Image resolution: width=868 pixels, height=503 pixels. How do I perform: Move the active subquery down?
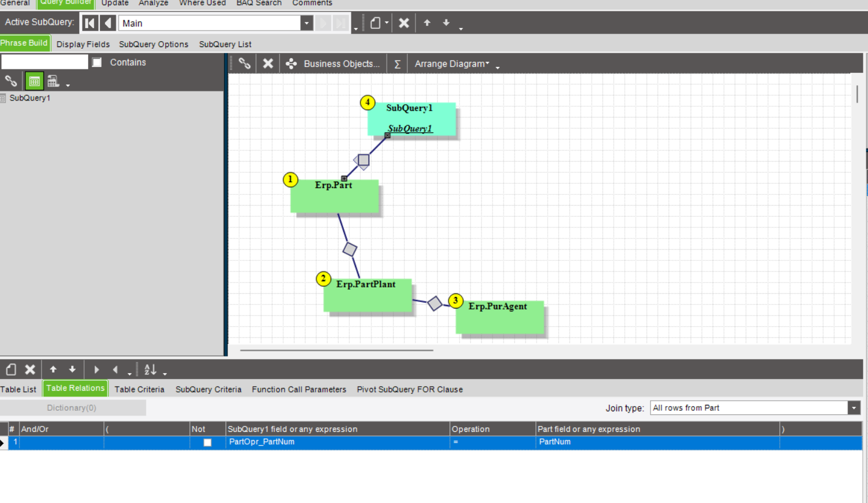click(x=446, y=23)
